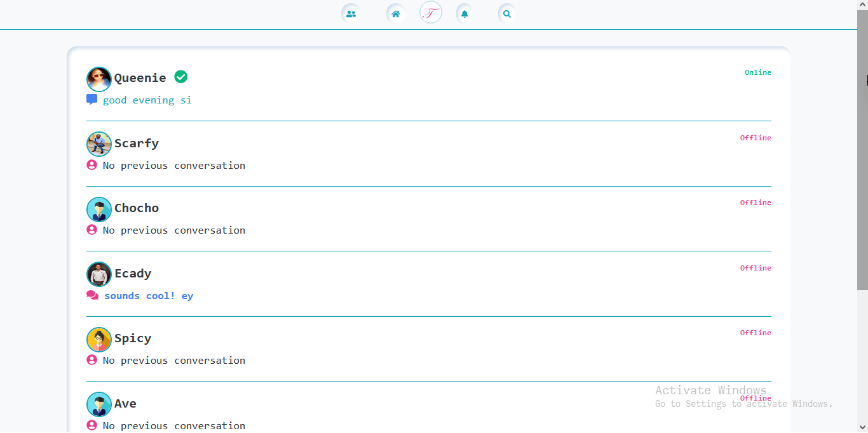Click Spicy's yellow avatar
The image size is (868, 433).
pos(99,340)
